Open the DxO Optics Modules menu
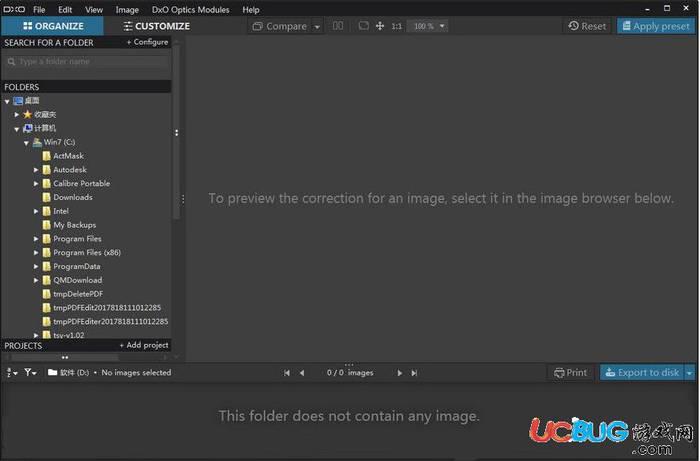This screenshot has width=700, height=461. coord(191,9)
